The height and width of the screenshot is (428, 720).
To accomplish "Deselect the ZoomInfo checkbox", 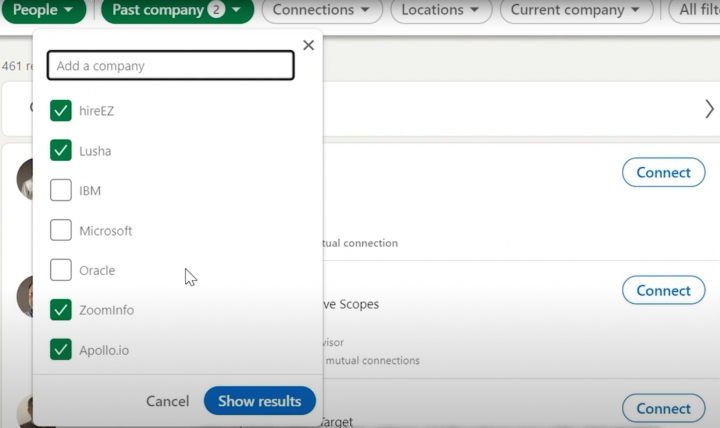I will [x=61, y=310].
